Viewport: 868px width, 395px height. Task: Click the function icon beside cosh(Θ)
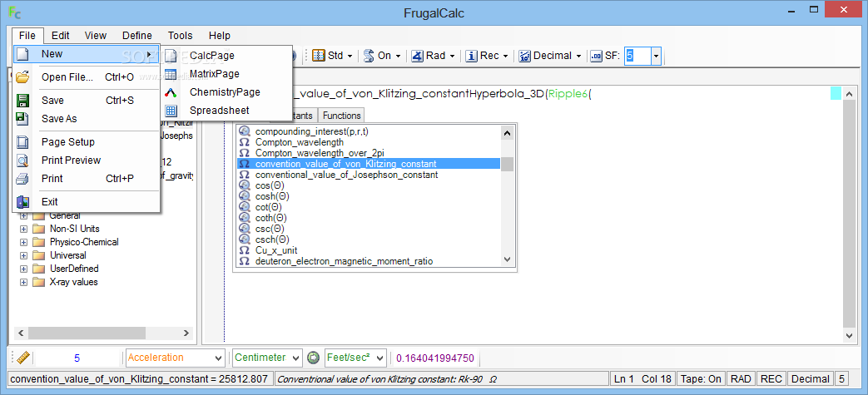244,196
